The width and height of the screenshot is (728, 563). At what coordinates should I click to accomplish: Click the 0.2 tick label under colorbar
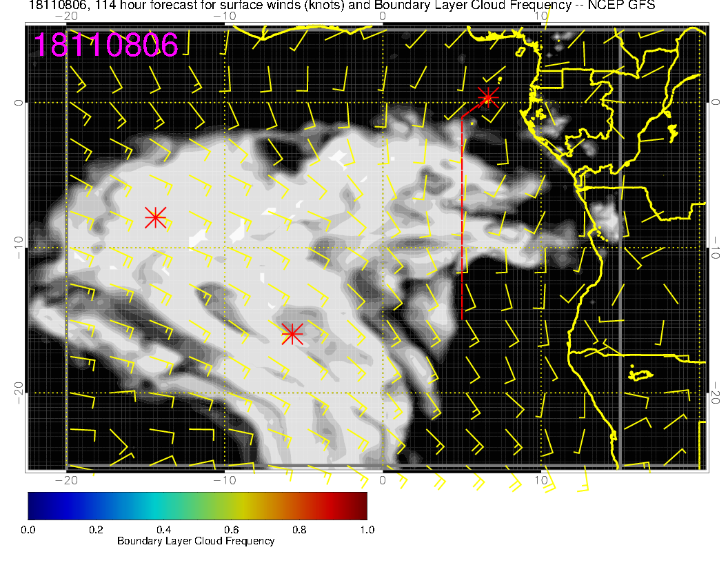96,530
